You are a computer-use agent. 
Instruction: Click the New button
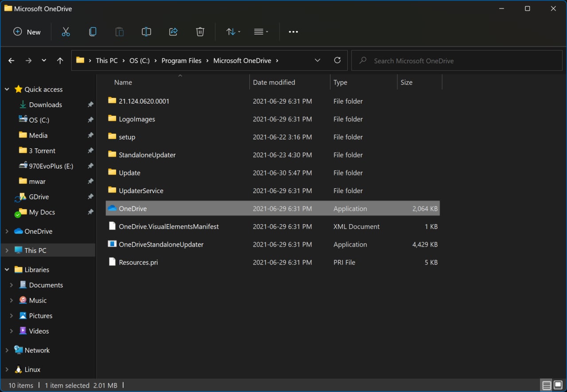(x=27, y=32)
